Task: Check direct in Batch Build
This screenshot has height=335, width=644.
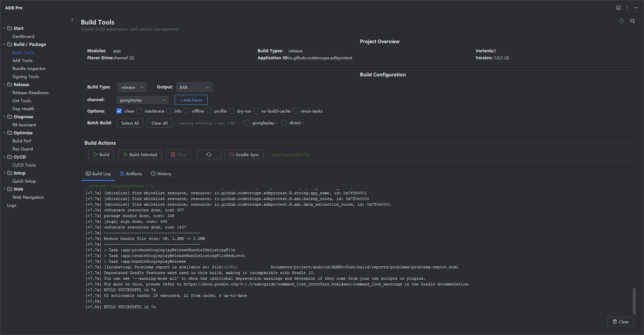Action: (284, 123)
